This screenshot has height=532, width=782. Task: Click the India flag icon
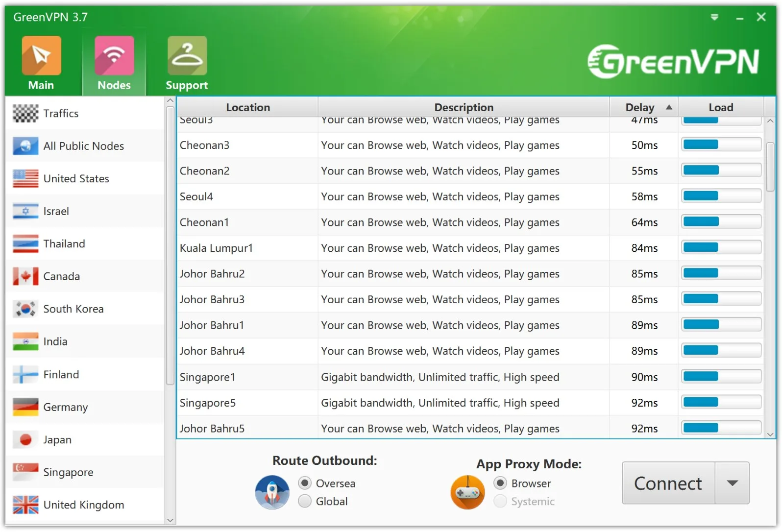tap(25, 341)
